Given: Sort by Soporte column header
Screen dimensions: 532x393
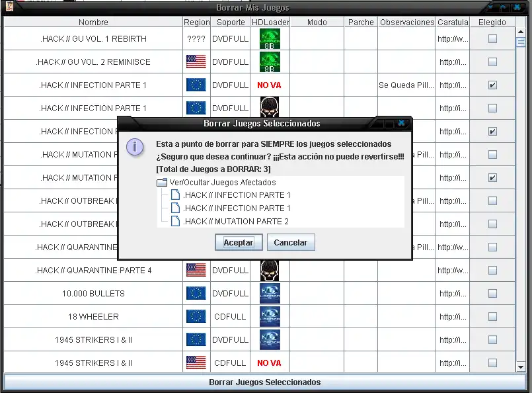Looking at the screenshot, I should point(231,22).
